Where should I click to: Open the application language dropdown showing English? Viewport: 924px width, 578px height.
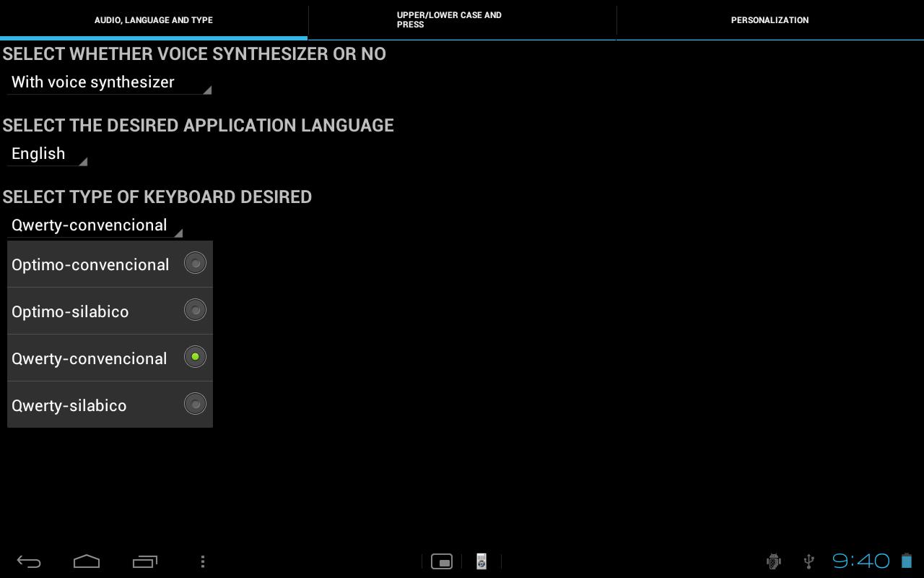47,154
